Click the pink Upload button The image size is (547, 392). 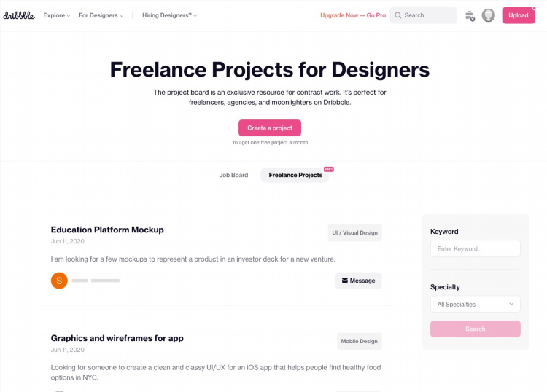pos(519,15)
